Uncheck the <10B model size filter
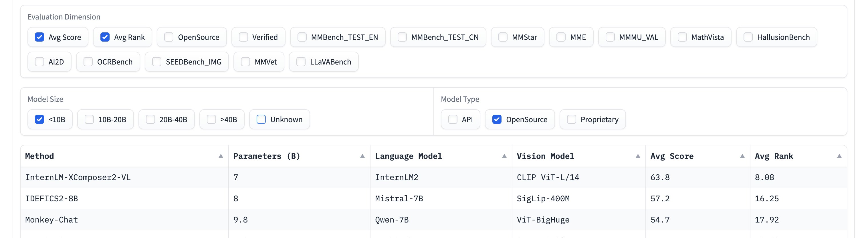Screen dimensions: 868x238 click(x=39, y=120)
